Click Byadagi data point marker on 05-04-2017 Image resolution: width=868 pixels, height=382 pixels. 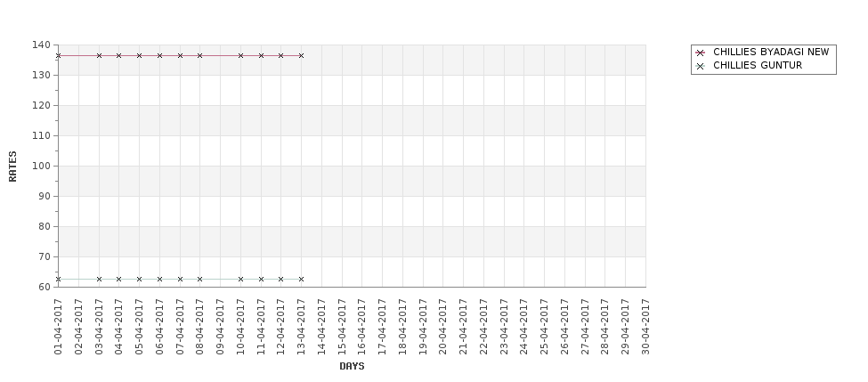pos(139,55)
